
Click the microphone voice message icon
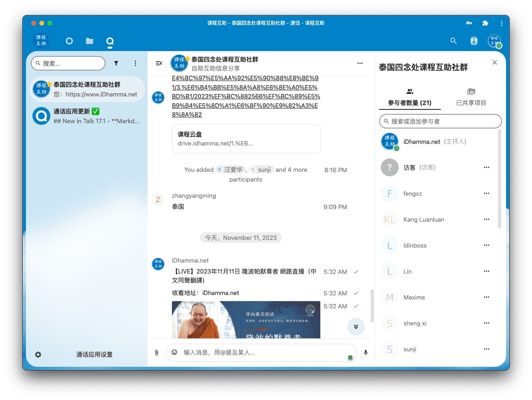coord(366,353)
